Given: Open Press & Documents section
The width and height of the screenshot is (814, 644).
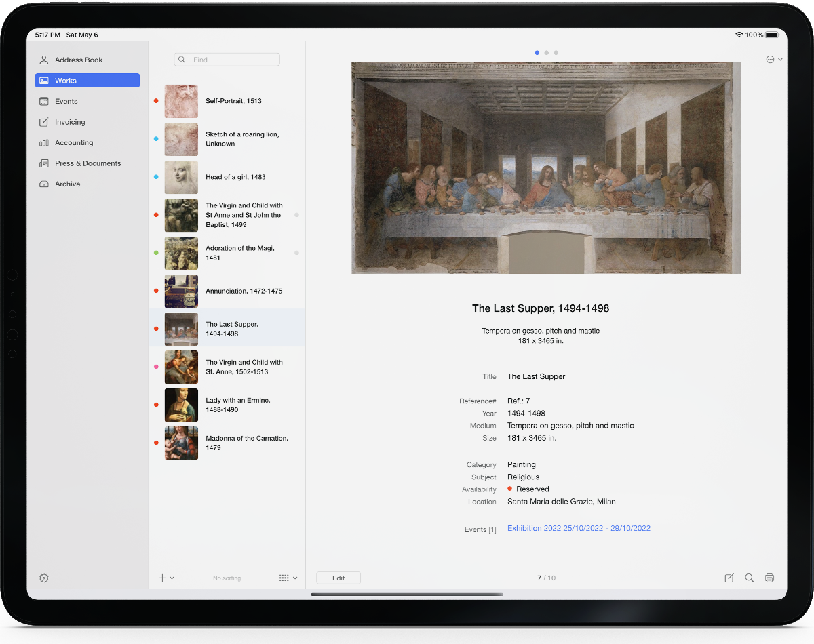Looking at the screenshot, I should point(88,163).
